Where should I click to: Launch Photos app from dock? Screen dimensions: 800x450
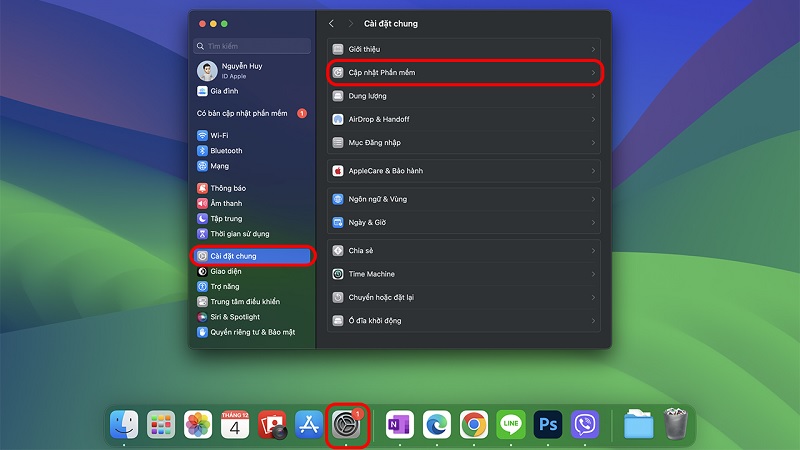click(x=198, y=424)
